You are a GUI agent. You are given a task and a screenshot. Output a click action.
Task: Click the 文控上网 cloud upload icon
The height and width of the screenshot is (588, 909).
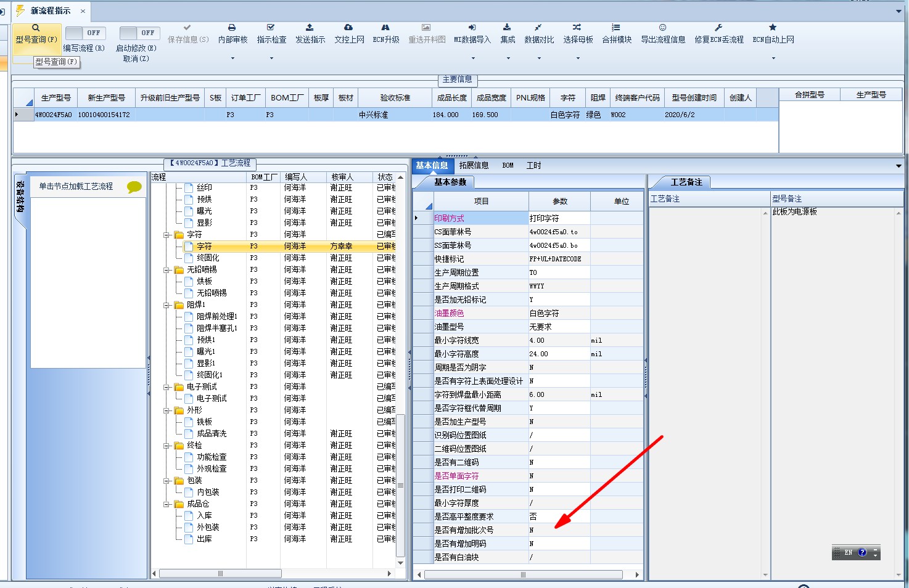(348, 28)
